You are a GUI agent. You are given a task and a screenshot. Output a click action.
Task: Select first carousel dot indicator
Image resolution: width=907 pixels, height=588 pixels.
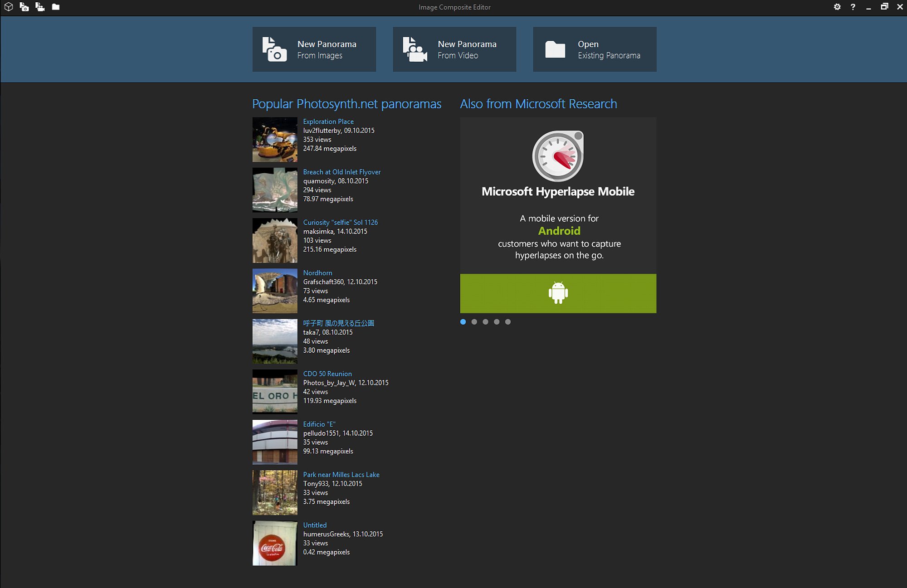coord(463,322)
